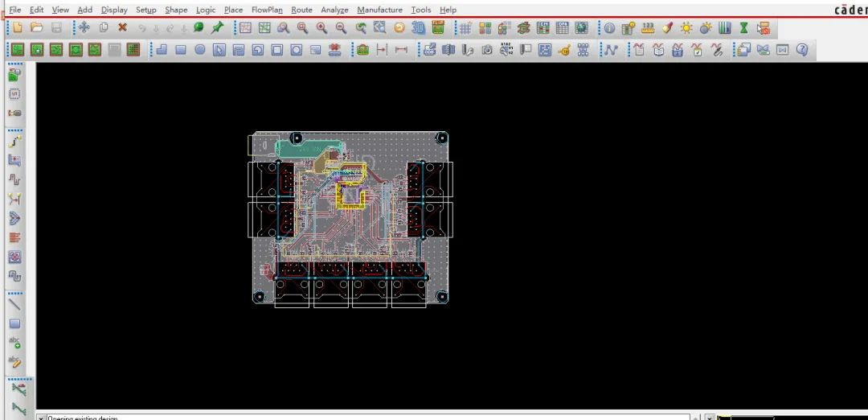The width and height of the screenshot is (868, 420).
Task: Click the Add Rectangle icon in left sidebar
Action: [15, 323]
